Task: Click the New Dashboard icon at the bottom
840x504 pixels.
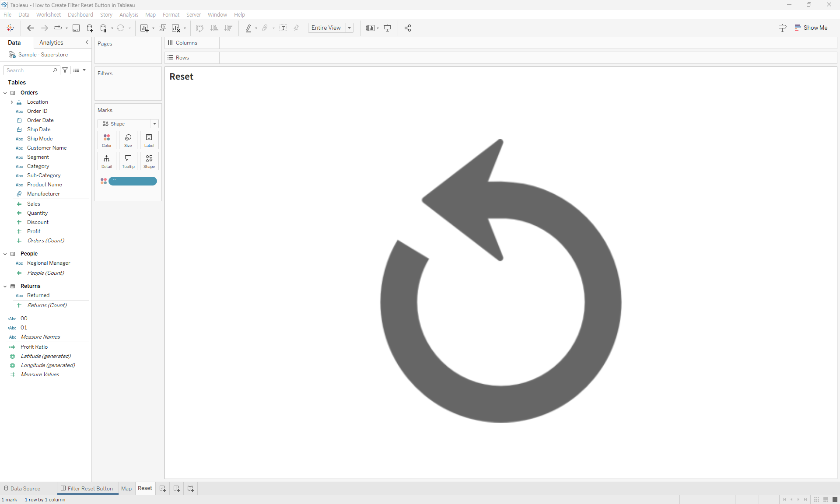Action: pyautogui.click(x=176, y=488)
